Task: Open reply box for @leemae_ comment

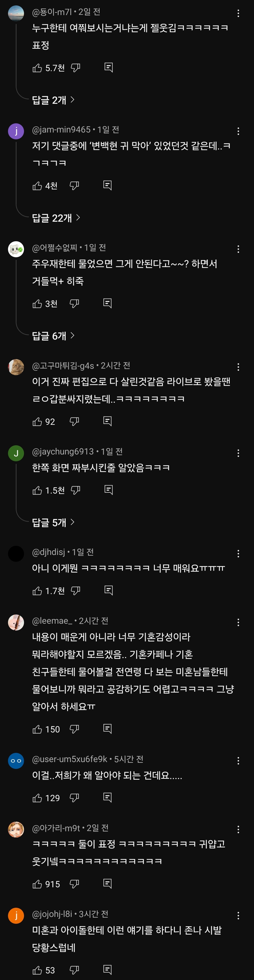Action: pyautogui.click(x=108, y=729)
